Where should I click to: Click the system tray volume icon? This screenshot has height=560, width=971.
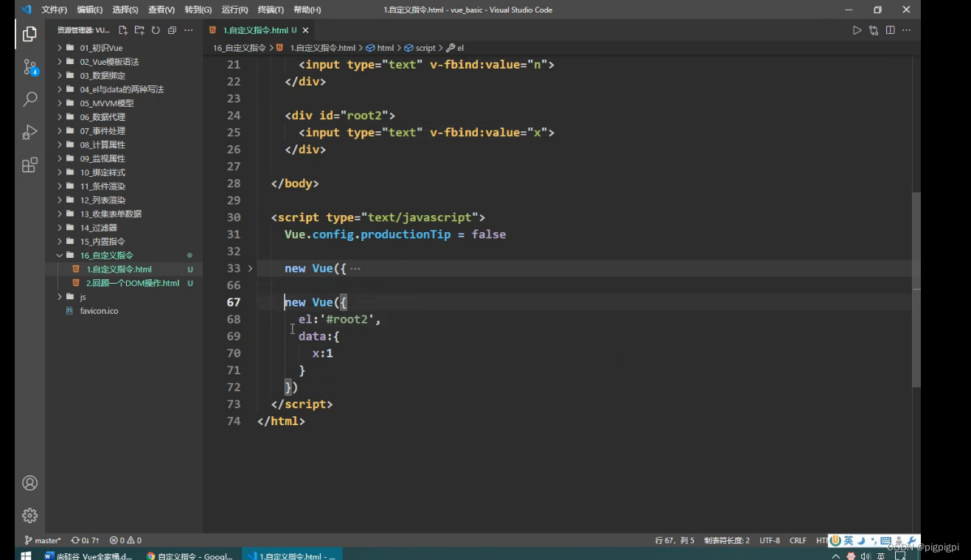[865, 556]
